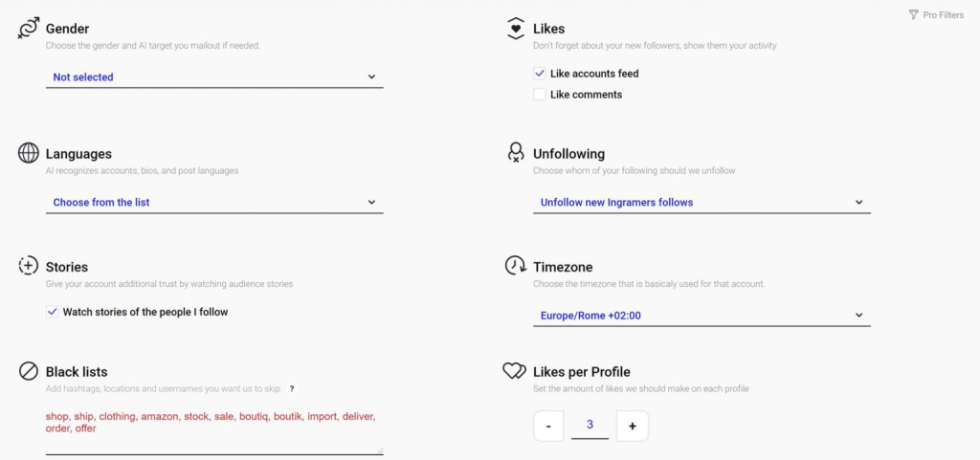This screenshot has height=460, width=980.
Task: Enable the Like comments checkbox
Action: coord(540,95)
